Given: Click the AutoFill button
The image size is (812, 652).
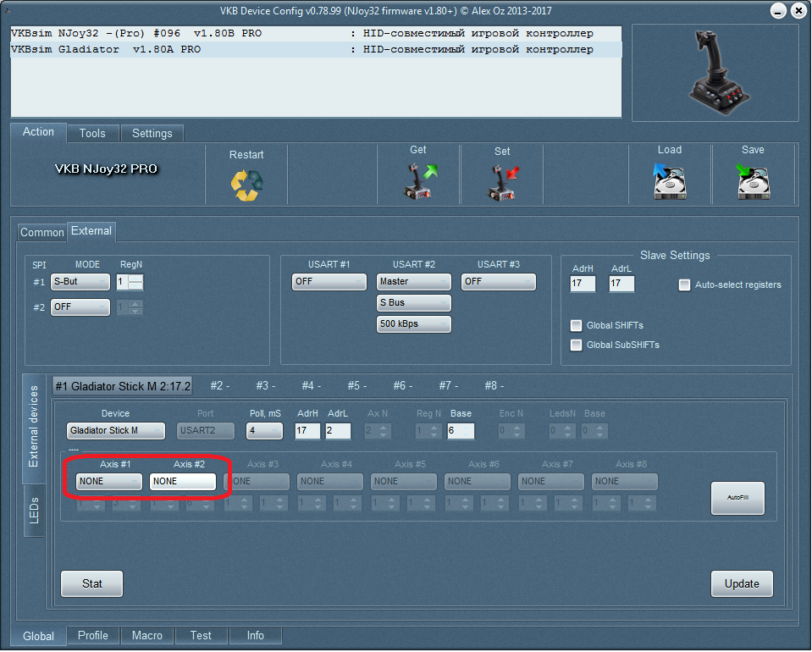Looking at the screenshot, I should pyautogui.click(x=738, y=498).
